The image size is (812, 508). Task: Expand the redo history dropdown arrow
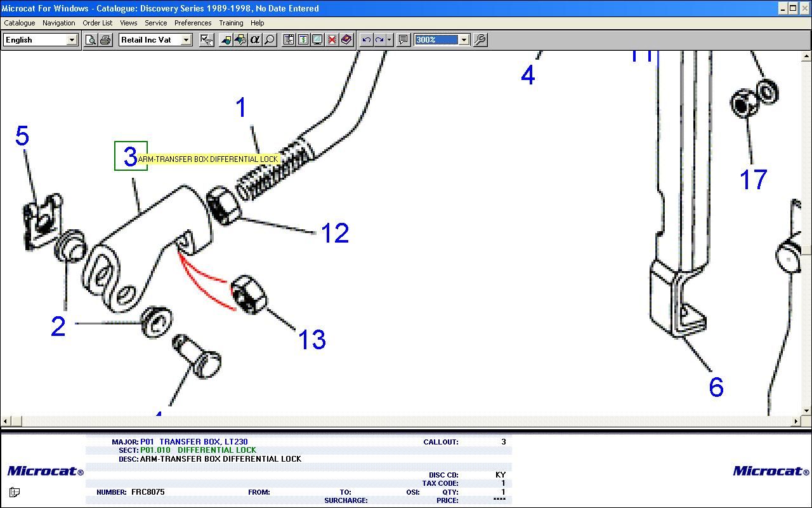coord(389,39)
